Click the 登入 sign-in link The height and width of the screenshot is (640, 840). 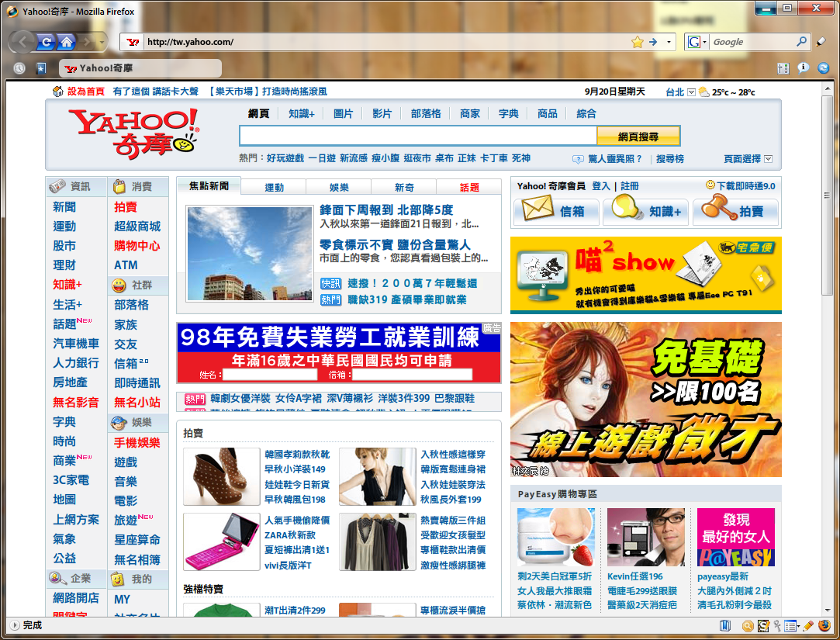click(600, 186)
